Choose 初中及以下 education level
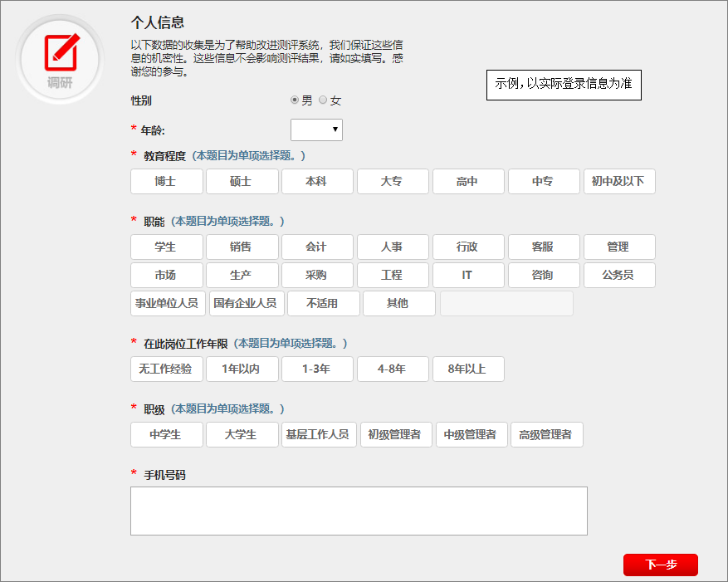The width and height of the screenshot is (728, 582). 619,181
